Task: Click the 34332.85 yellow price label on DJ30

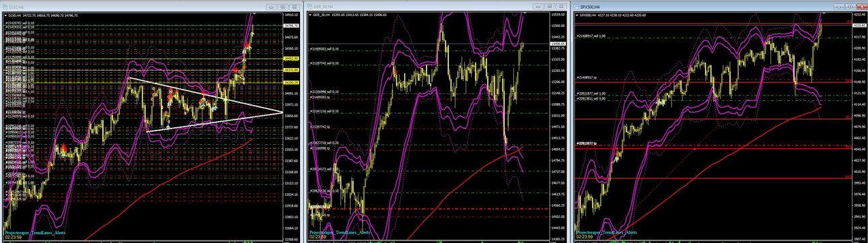Action: (291, 70)
